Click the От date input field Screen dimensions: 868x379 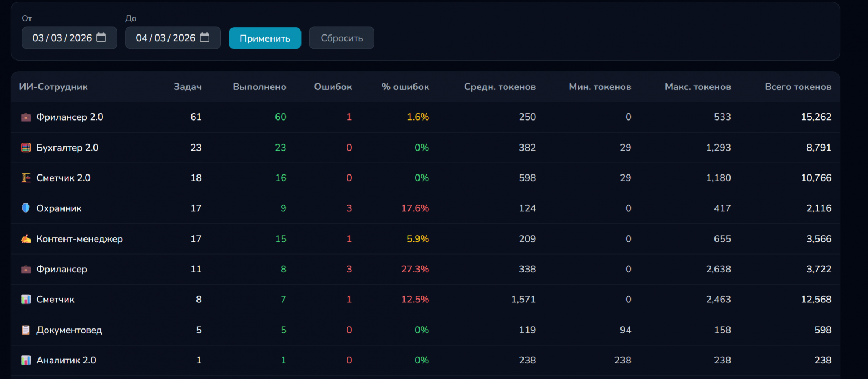click(x=61, y=38)
